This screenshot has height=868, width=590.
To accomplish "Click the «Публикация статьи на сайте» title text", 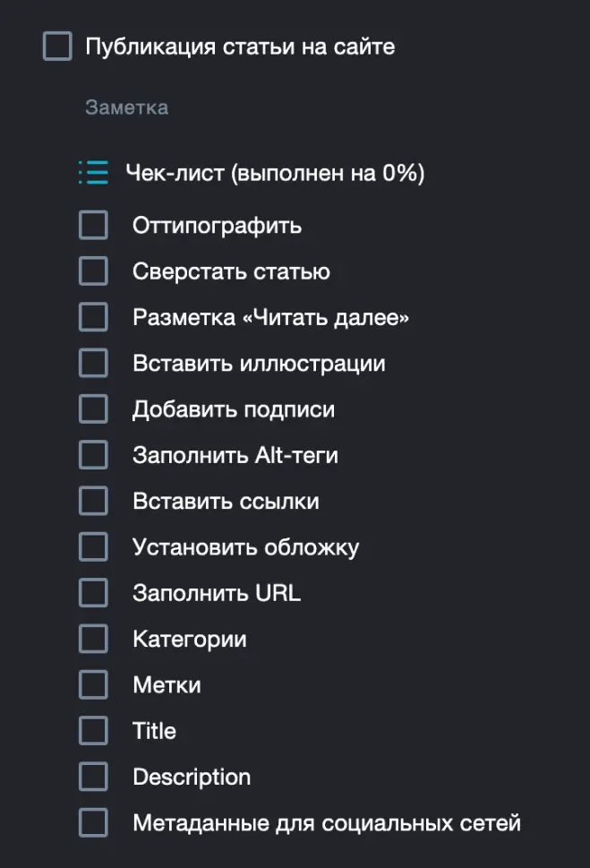I will pos(237,47).
